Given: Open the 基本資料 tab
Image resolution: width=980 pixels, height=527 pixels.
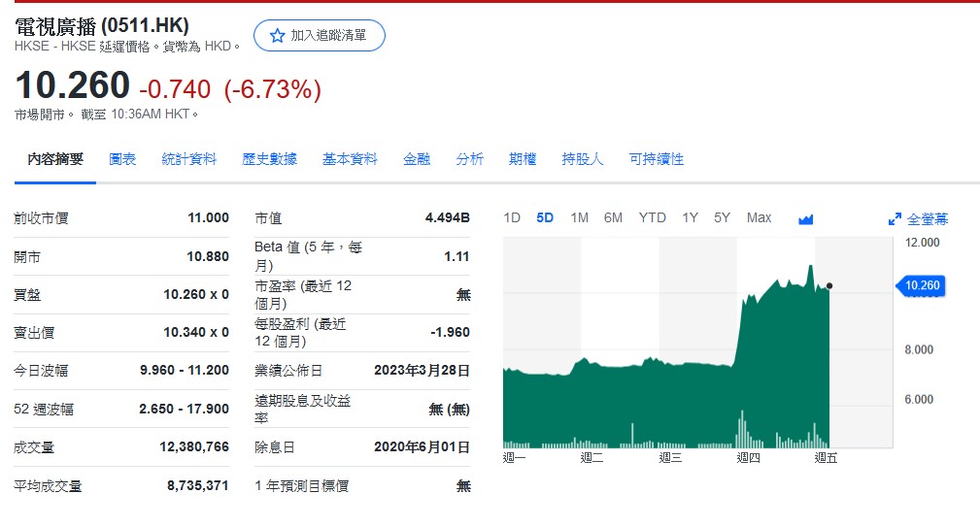Looking at the screenshot, I should coord(350,159).
